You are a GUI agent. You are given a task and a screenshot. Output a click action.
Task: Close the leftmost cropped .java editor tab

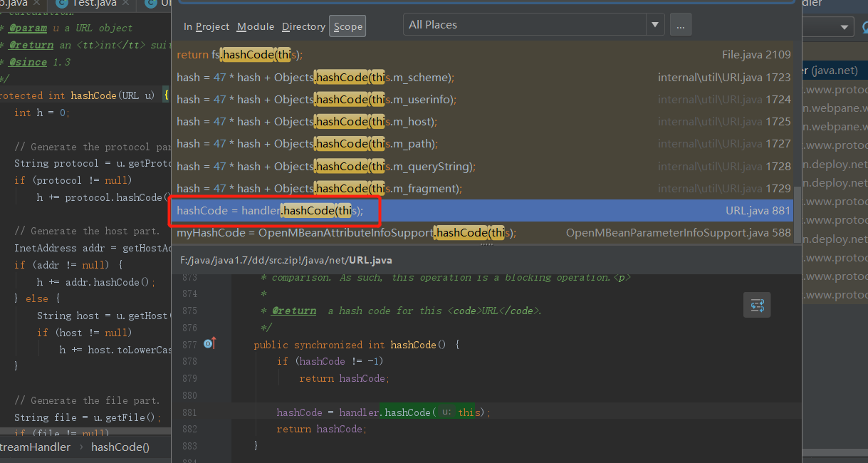(37, 4)
